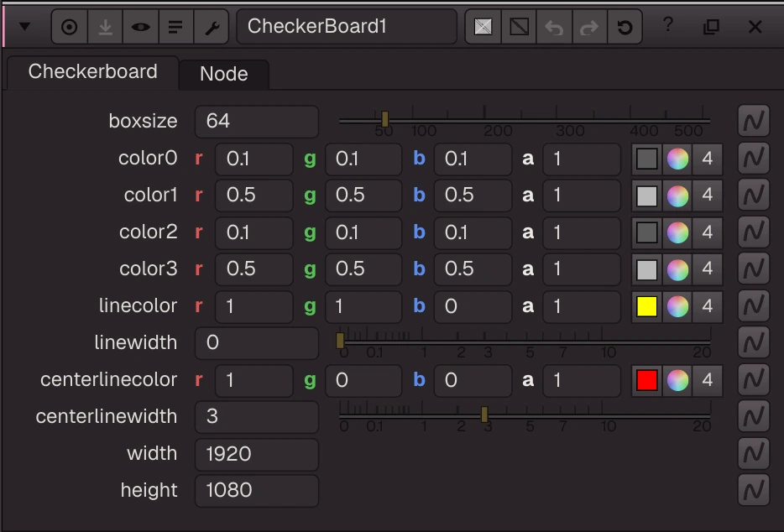This screenshot has width=784, height=532.
Task: Open the animation menu for boxsize
Action: (754, 121)
